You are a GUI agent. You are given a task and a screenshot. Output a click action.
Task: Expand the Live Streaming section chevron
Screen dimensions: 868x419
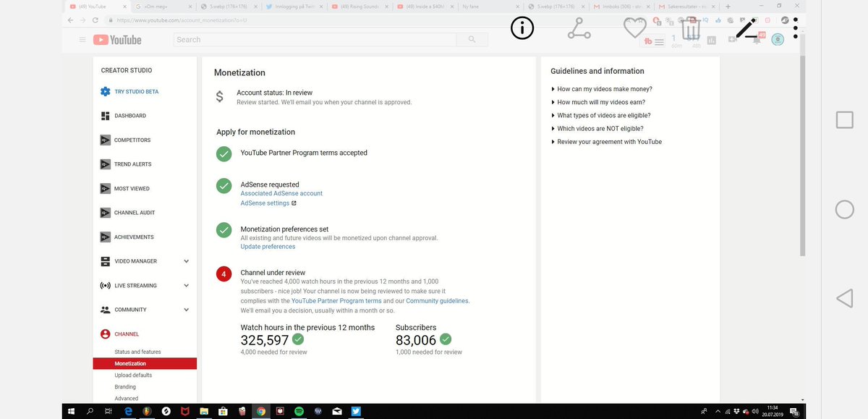click(186, 285)
